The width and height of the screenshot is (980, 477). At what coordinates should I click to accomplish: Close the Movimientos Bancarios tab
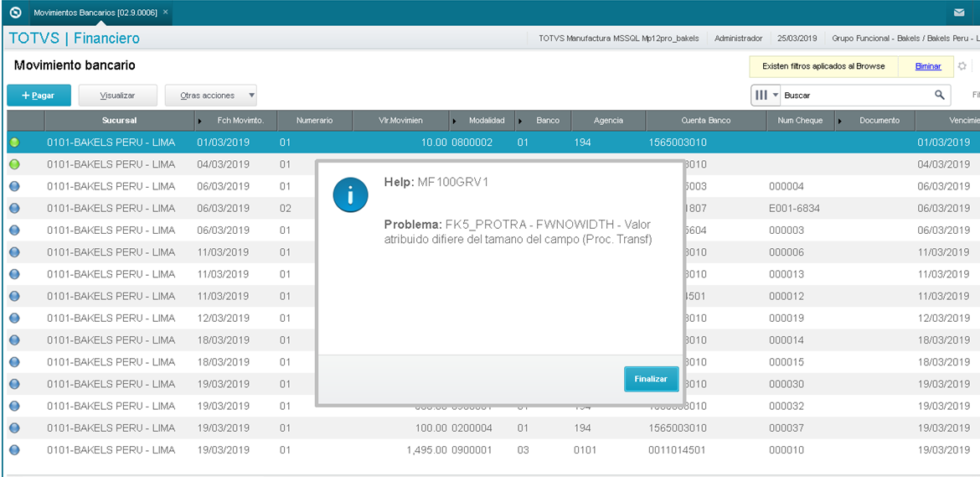click(165, 13)
